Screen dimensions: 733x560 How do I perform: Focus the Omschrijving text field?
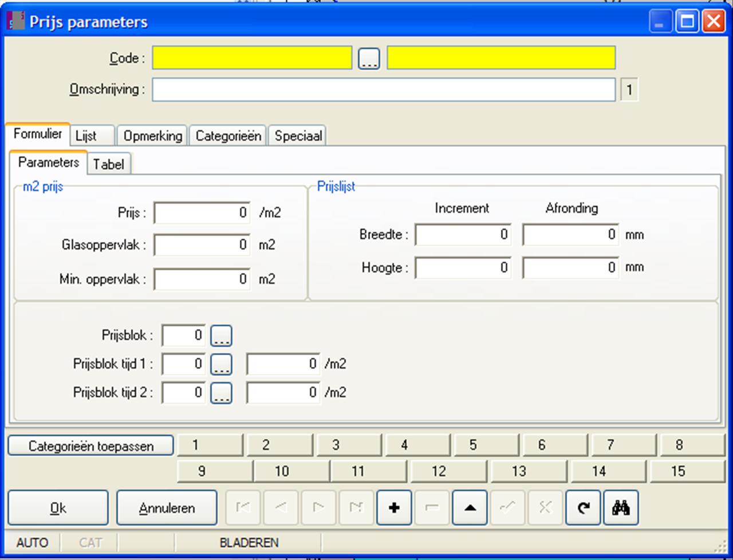384,90
